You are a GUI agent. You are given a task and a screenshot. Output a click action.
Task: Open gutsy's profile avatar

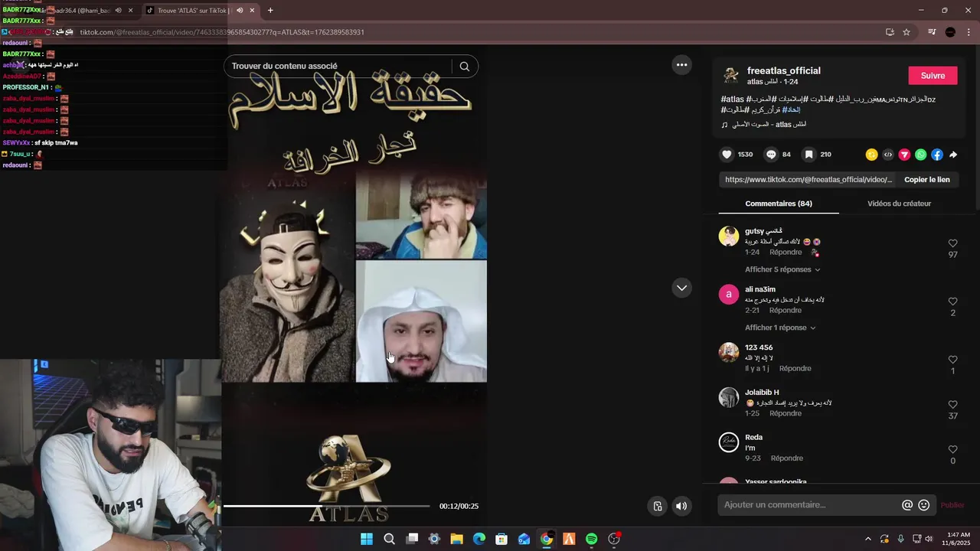[x=729, y=236]
